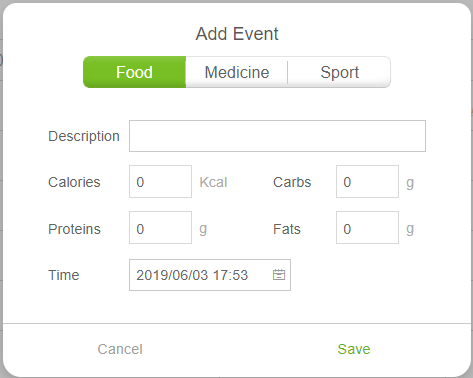
Task: Focus the Description text box
Action: [277, 136]
